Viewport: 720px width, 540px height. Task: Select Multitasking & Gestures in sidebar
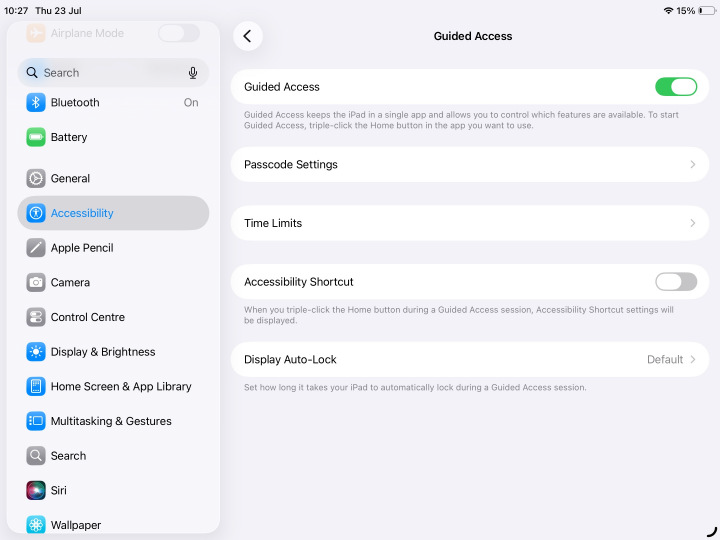pos(113,421)
